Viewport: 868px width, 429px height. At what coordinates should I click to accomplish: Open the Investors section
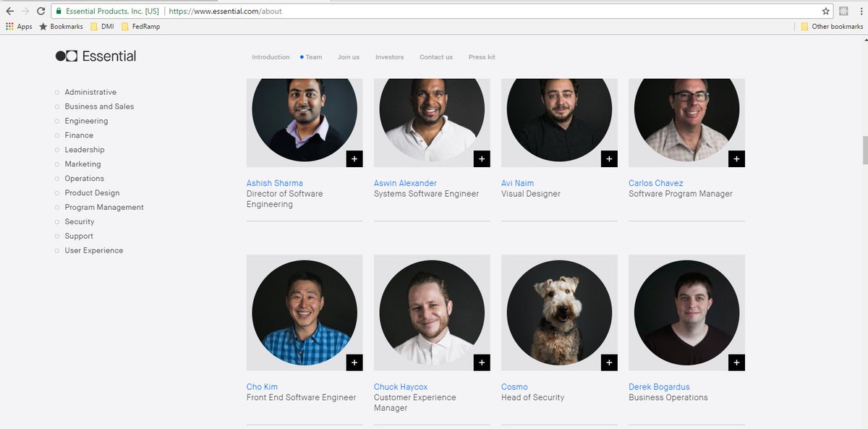coord(389,57)
